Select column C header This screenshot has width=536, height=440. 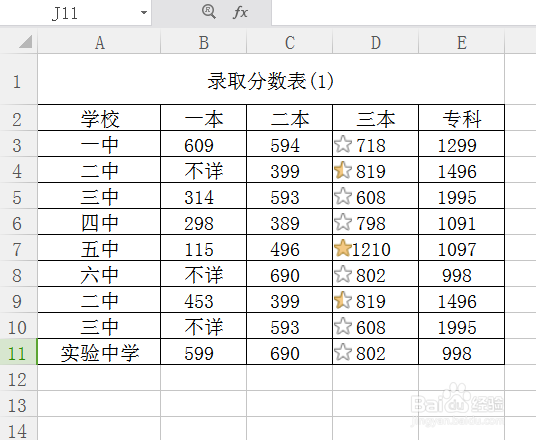click(290, 43)
